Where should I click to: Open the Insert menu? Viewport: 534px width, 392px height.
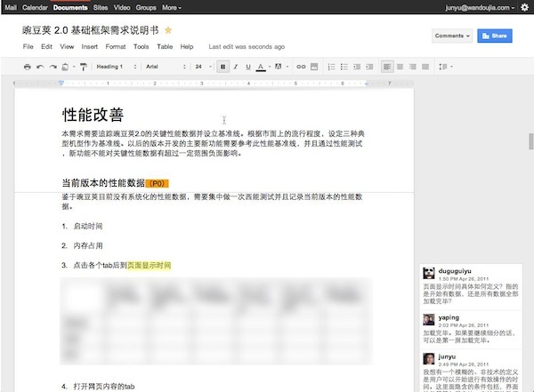pyautogui.click(x=91, y=45)
